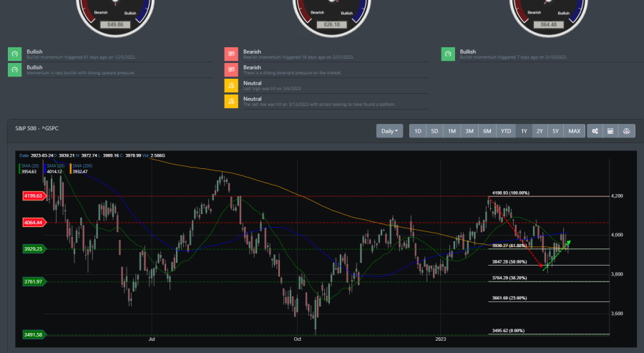Click the 3495.62 (0.00%) Fibonacci label

pyautogui.click(x=509, y=331)
